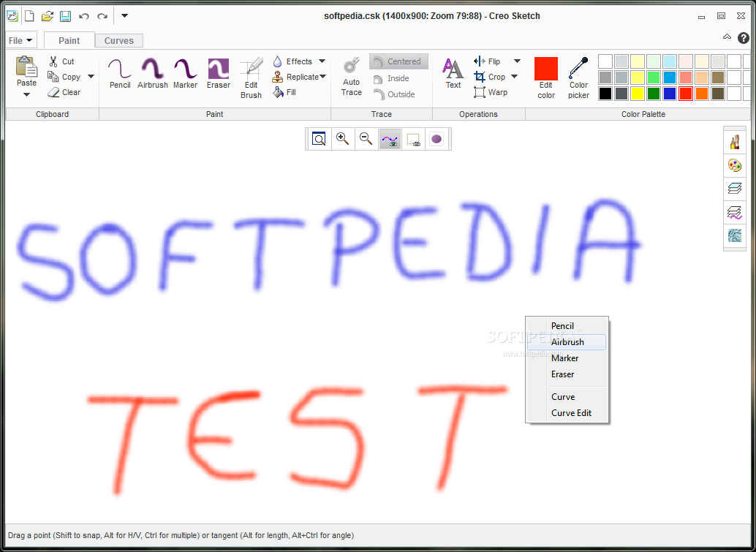Open the brushes panel icon in right sidebar
The height and width of the screenshot is (552, 756).
click(x=734, y=143)
